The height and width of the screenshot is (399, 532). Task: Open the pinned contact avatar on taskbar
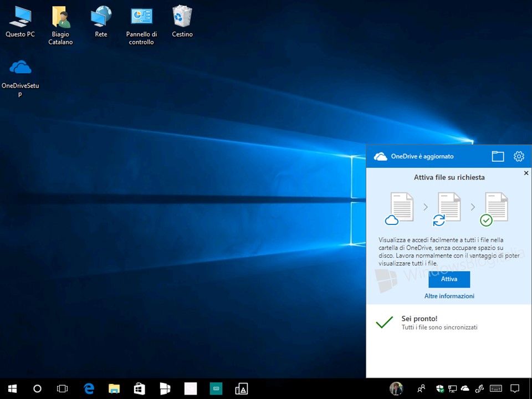(396, 388)
